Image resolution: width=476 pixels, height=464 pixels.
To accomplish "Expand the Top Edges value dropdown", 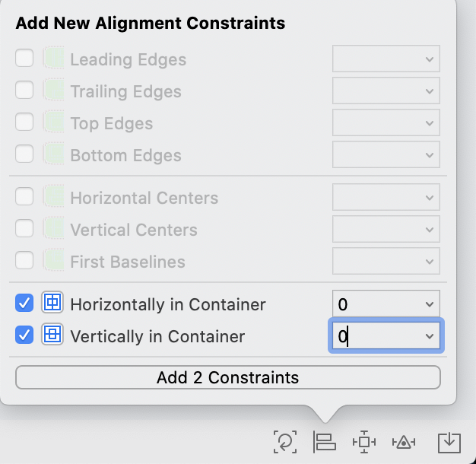I will (x=430, y=122).
